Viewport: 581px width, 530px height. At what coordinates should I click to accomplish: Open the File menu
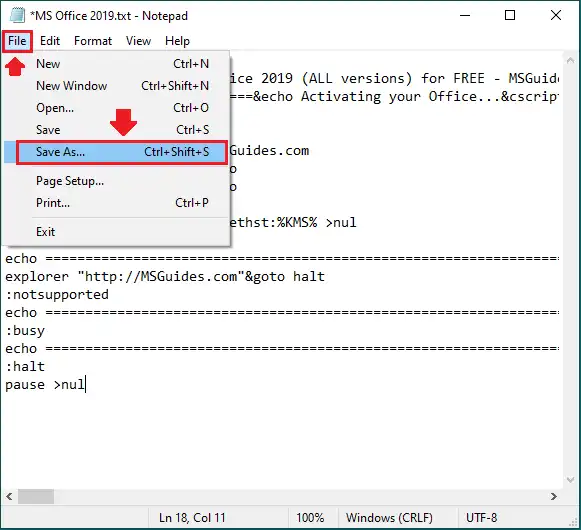(17, 41)
